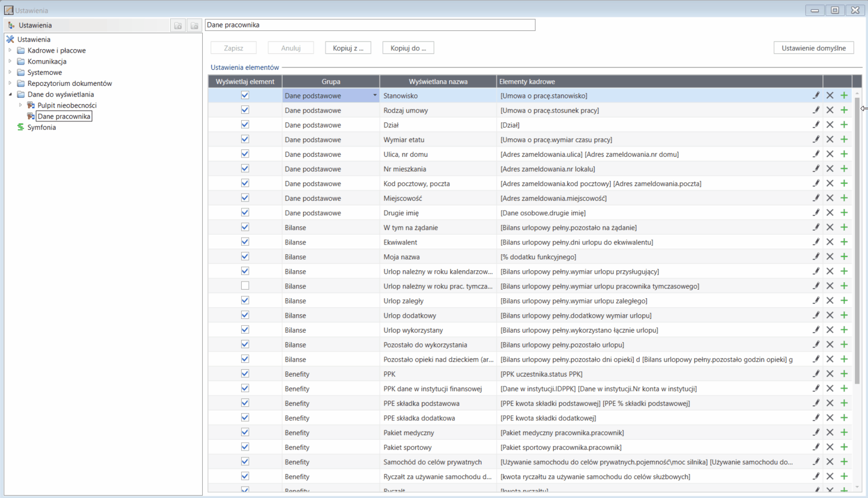Delete the Miejscowość row
Screen dimensions: 868x498
830,198
